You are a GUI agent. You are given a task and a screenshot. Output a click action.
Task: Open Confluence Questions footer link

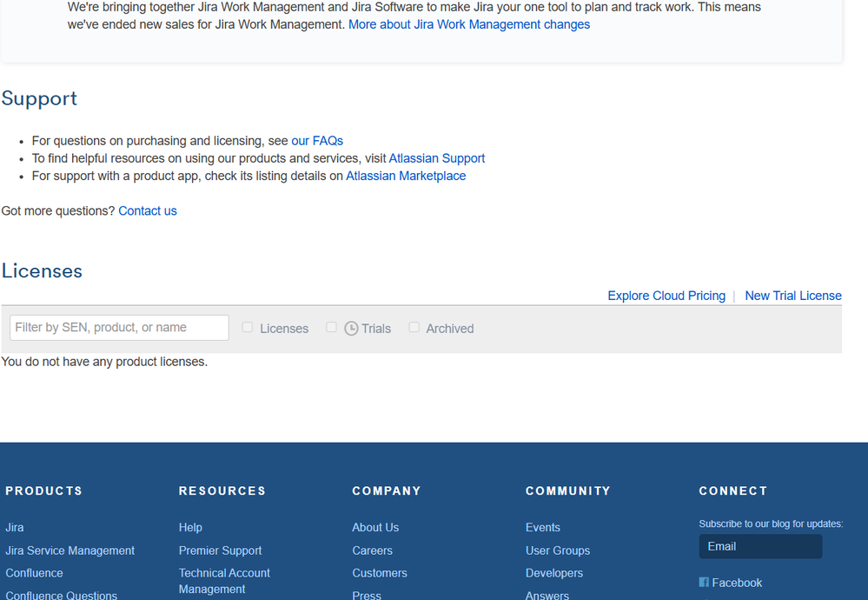[62, 595]
